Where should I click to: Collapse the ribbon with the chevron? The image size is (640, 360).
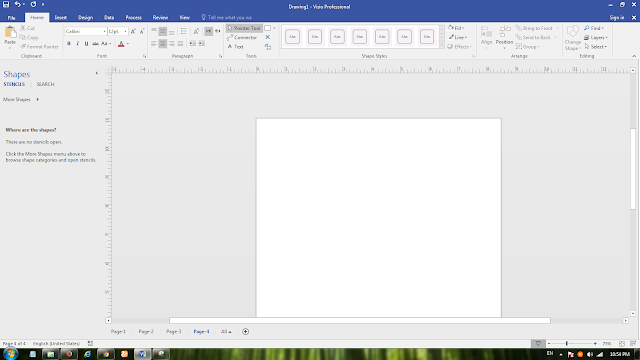[x=634, y=56]
